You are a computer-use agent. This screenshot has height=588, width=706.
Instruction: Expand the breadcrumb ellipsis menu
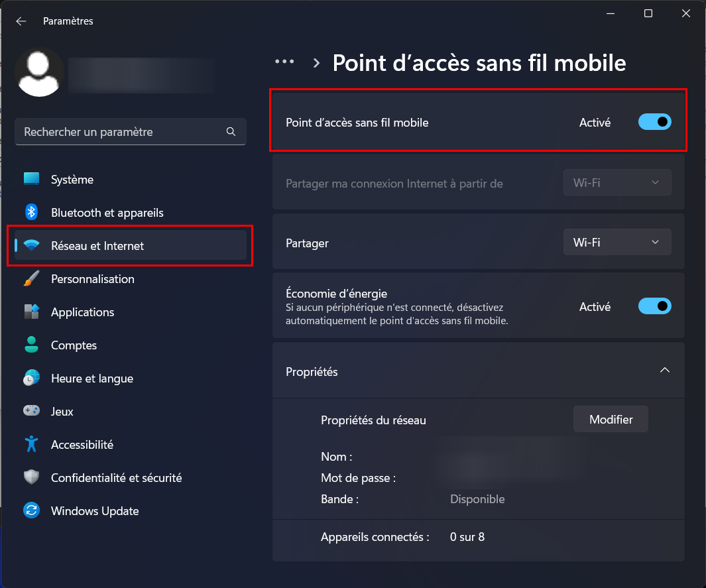(x=284, y=62)
